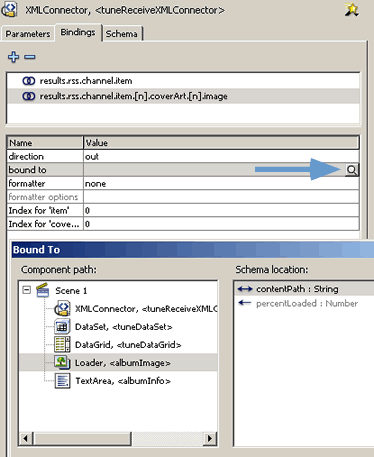Switch to the Schema tab
Image resolution: width=374 pixels, height=457 pixels.
coord(122,34)
